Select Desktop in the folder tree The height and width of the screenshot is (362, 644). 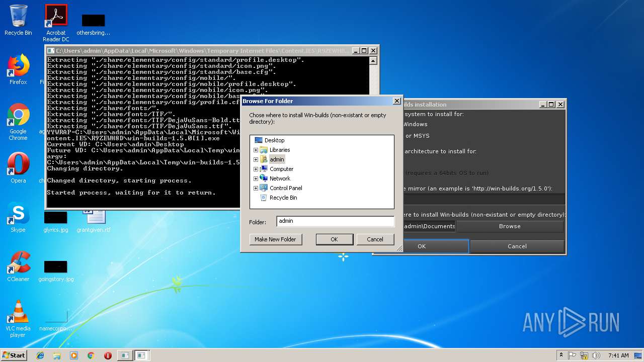[x=274, y=140]
